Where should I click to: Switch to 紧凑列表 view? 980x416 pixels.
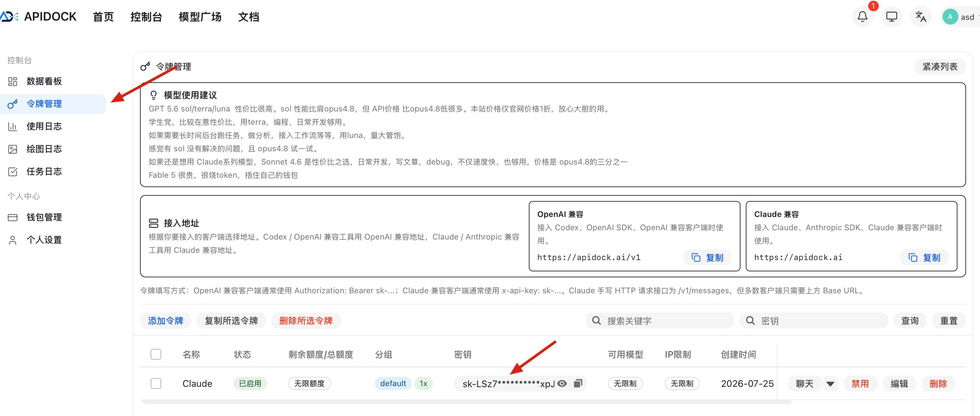[940, 67]
